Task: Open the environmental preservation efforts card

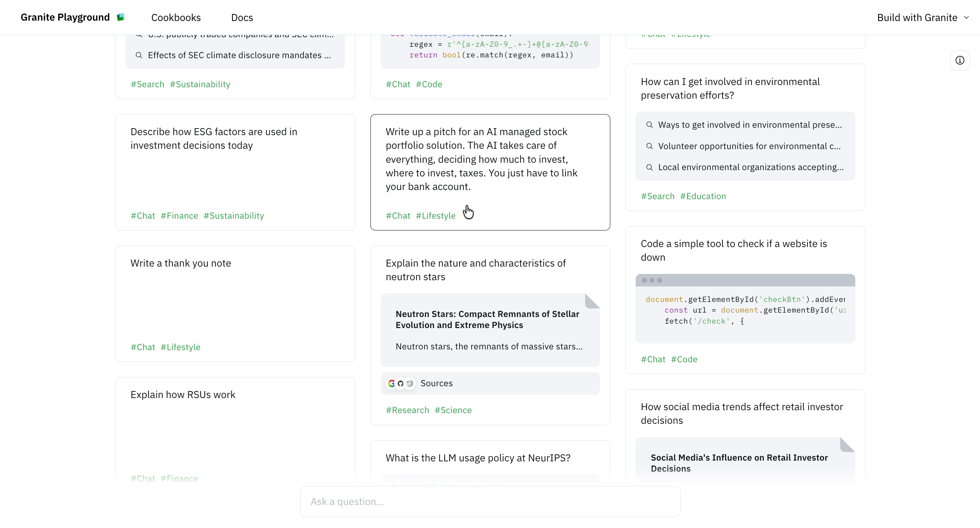Action: click(745, 137)
